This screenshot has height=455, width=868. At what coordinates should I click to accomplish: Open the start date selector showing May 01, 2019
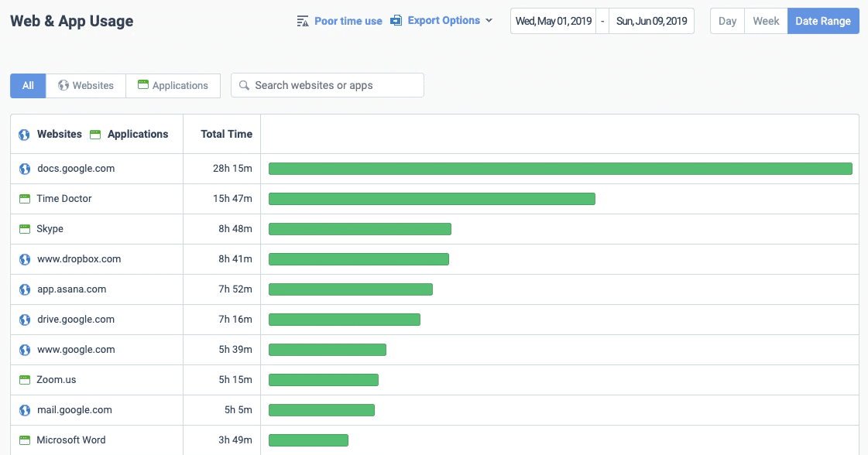tap(553, 21)
